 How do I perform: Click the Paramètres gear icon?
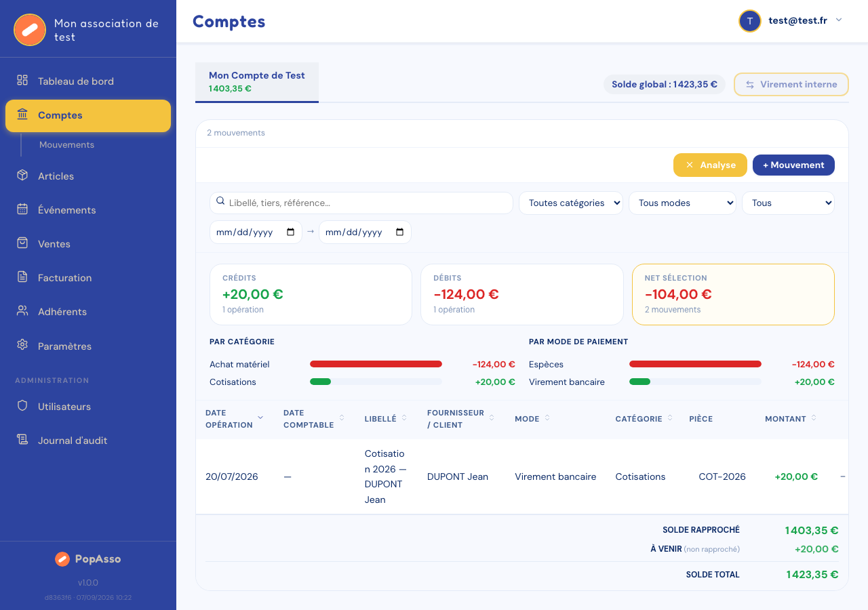[x=22, y=346]
